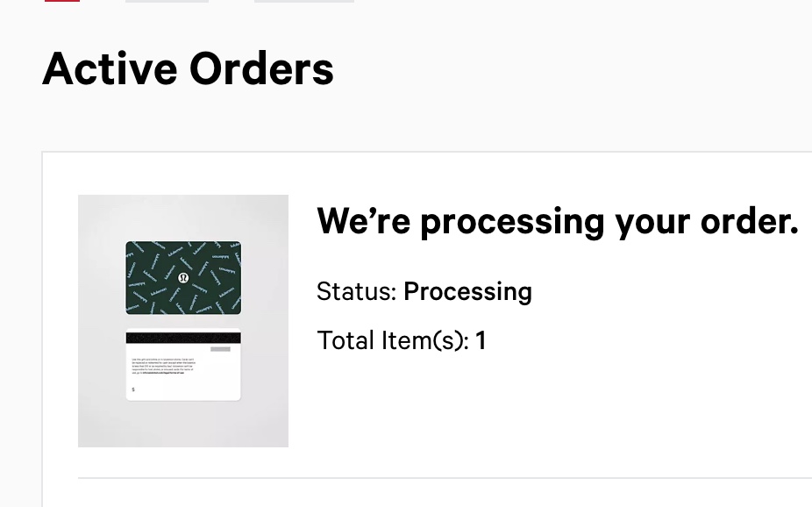Click the word "order." in the heading

[749, 221]
